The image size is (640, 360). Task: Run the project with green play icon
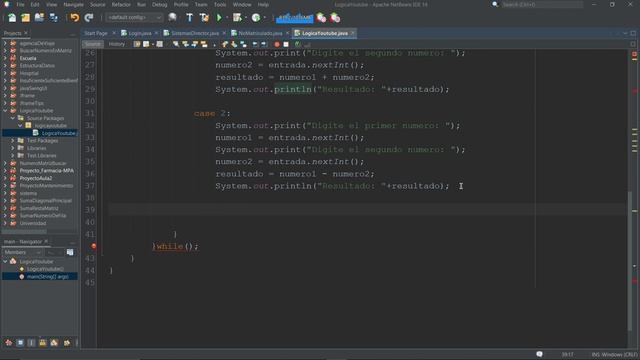(x=219, y=18)
